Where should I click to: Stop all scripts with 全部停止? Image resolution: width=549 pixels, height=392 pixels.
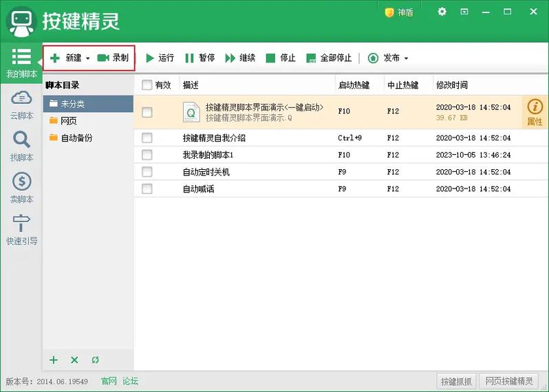pyautogui.click(x=329, y=58)
